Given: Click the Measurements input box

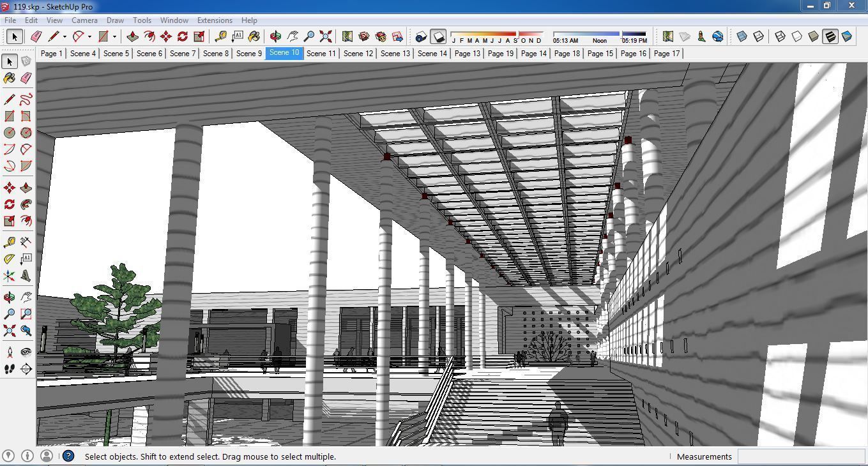Looking at the screenshot, I should pos(801,456).
